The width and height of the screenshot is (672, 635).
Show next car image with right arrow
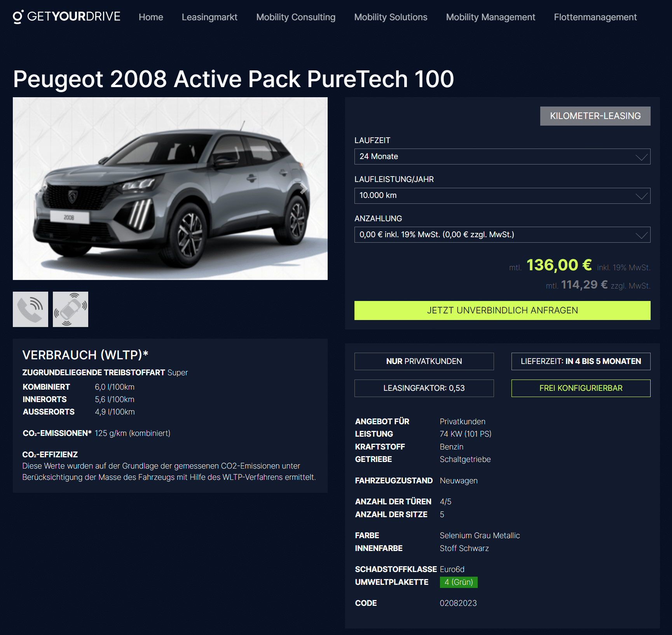coord(304,189)
